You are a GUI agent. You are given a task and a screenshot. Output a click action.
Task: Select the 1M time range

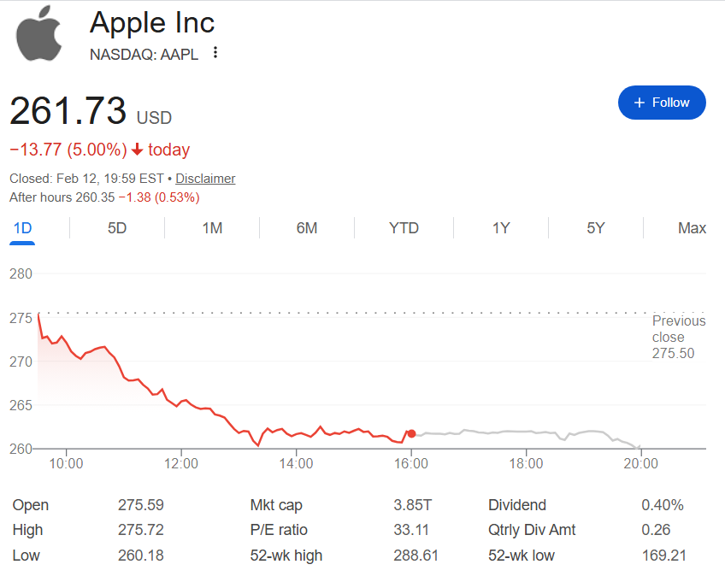(x=211, y=228)
